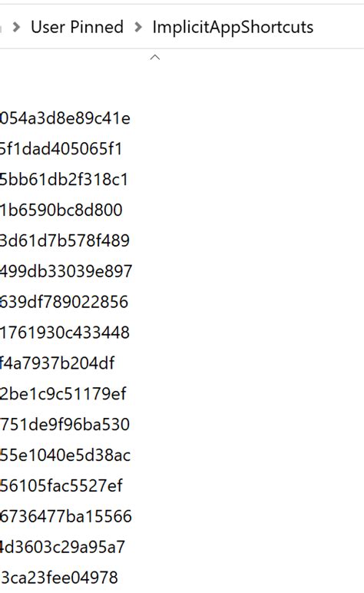Select folder ending in 4d3603c29a95a7
Screen dimensions: 364x593
coord(62,547)
